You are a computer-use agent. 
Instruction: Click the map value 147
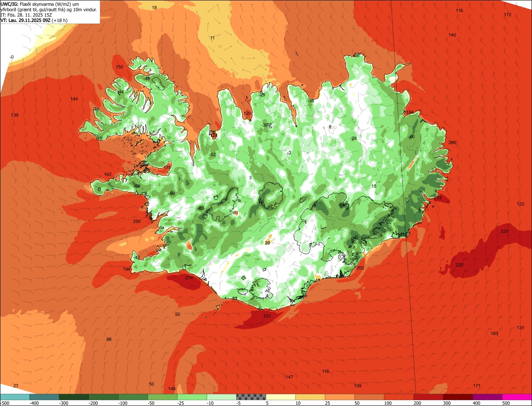(289, 377)
